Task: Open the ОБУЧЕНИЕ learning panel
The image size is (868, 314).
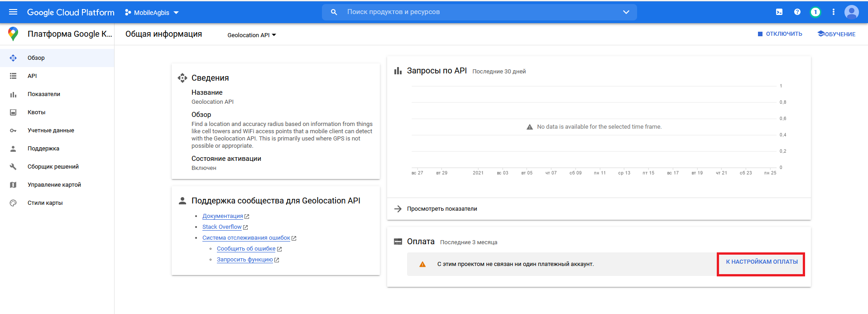Action: [x=836, y=34]
